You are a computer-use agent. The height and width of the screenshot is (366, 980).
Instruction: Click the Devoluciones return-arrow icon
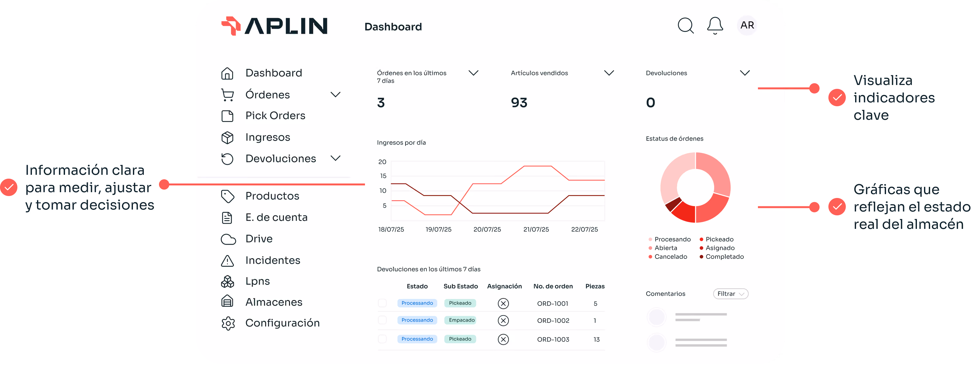[x=227, y=159]
